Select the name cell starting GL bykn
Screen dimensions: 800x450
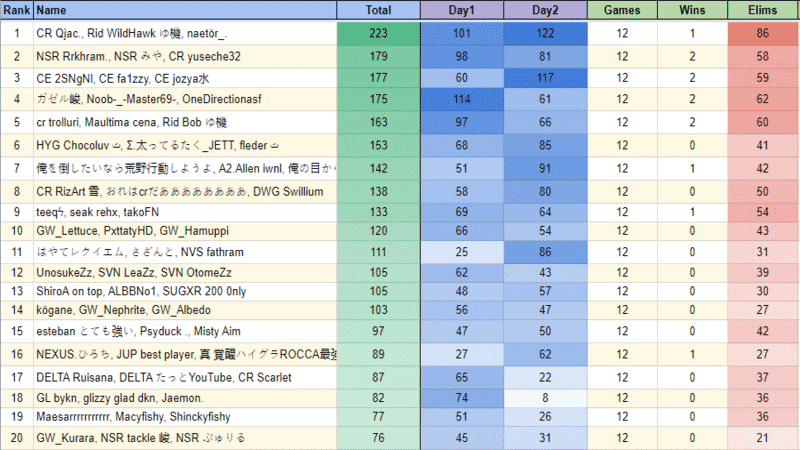[x=185, y=398]
